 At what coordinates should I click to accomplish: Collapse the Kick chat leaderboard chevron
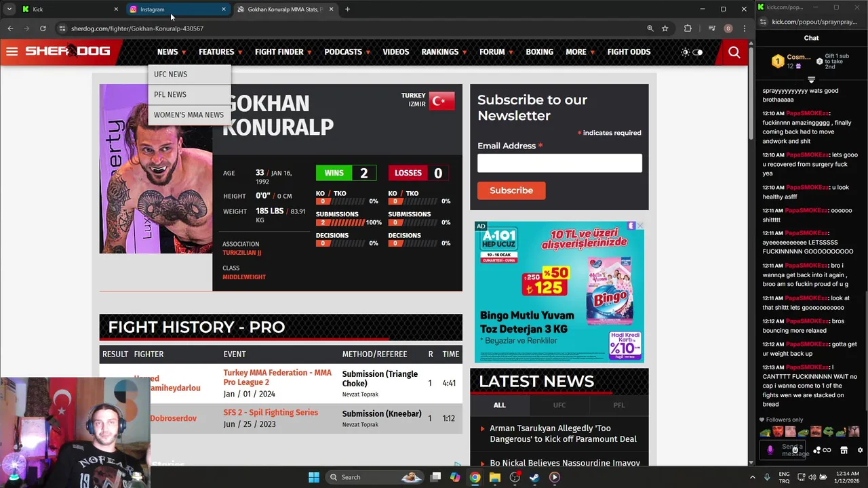point(811,80)
